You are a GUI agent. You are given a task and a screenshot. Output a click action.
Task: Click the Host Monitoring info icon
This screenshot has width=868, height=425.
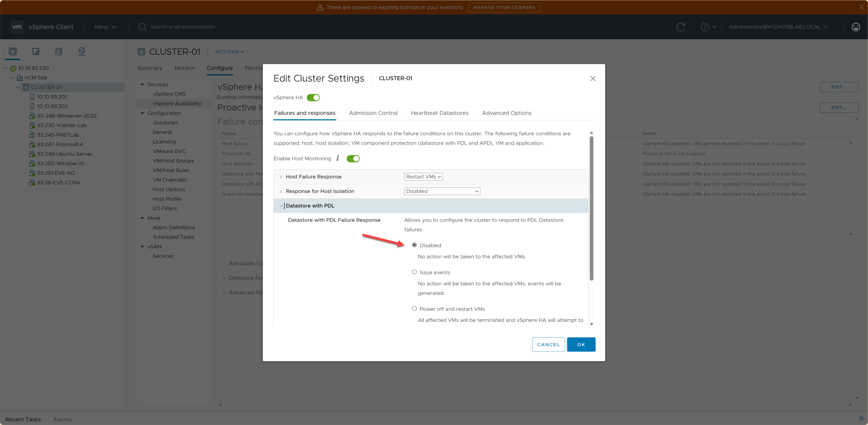[x=338, y=158]
